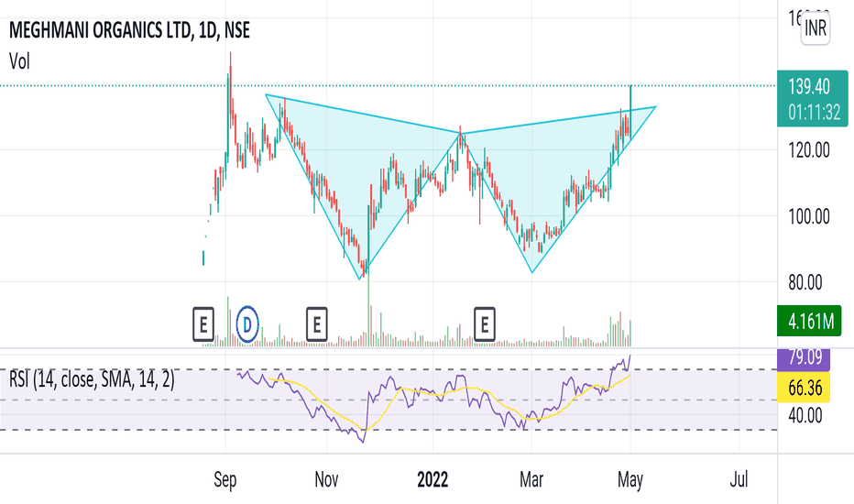Click the RSI (14, close, SMA, 14, 2) label

pyautogui.click(x=92, y=379)
